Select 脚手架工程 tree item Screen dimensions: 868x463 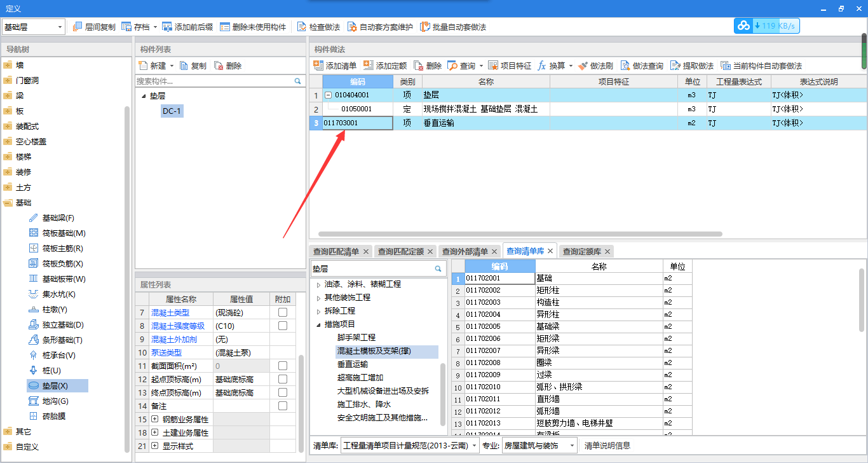[356, 338]
